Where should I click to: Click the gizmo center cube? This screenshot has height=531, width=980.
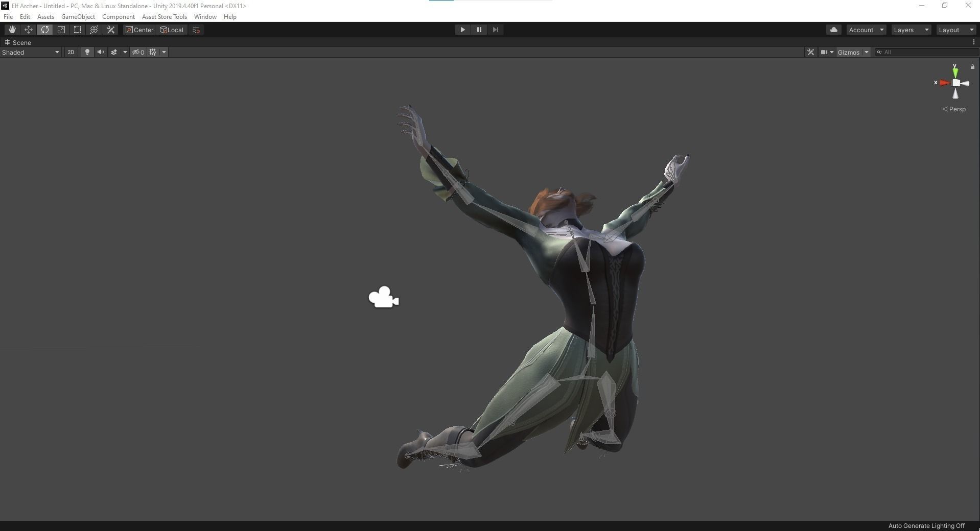pos(956,83)
